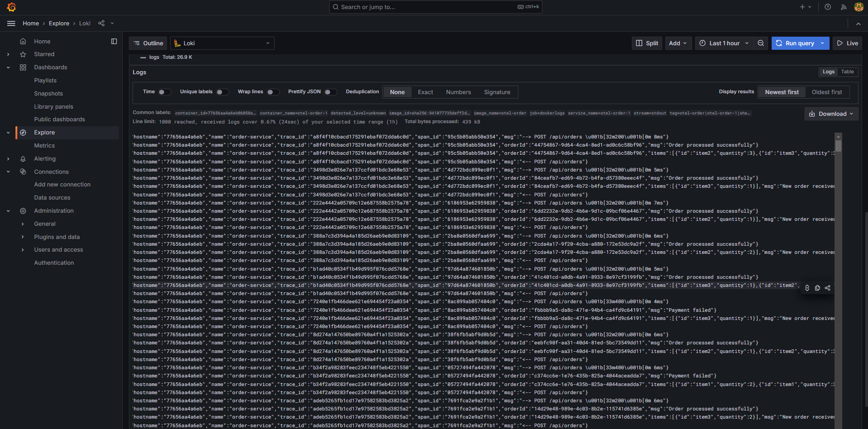Dock or undock the sidebar panel icon
868x429 pixels.
[114, 41]
